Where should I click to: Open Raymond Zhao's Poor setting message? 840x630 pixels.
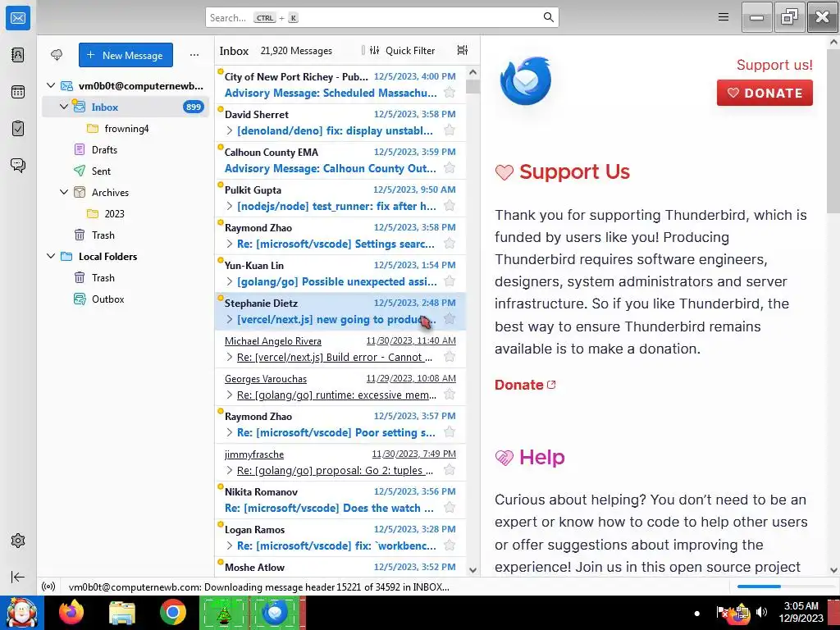click(340, 424)
